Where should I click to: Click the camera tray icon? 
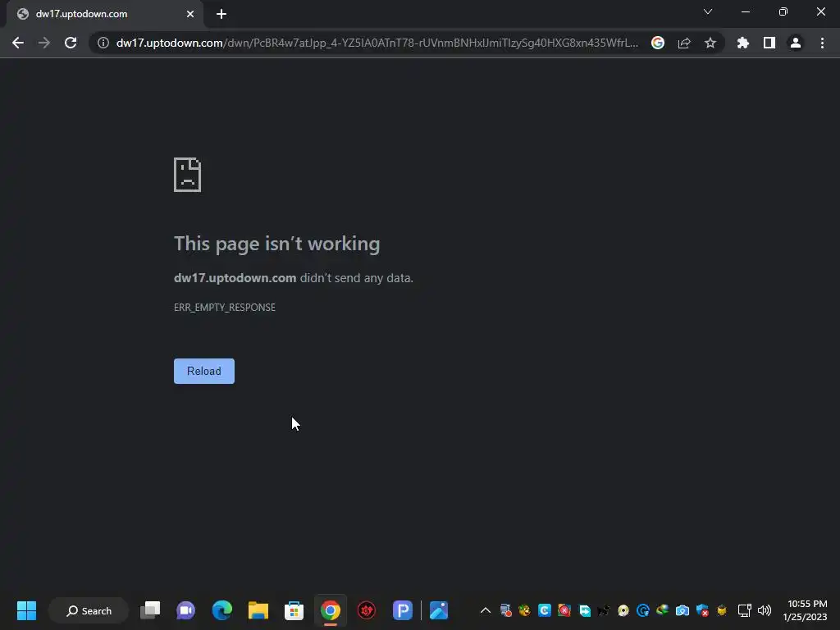(682, 610)
